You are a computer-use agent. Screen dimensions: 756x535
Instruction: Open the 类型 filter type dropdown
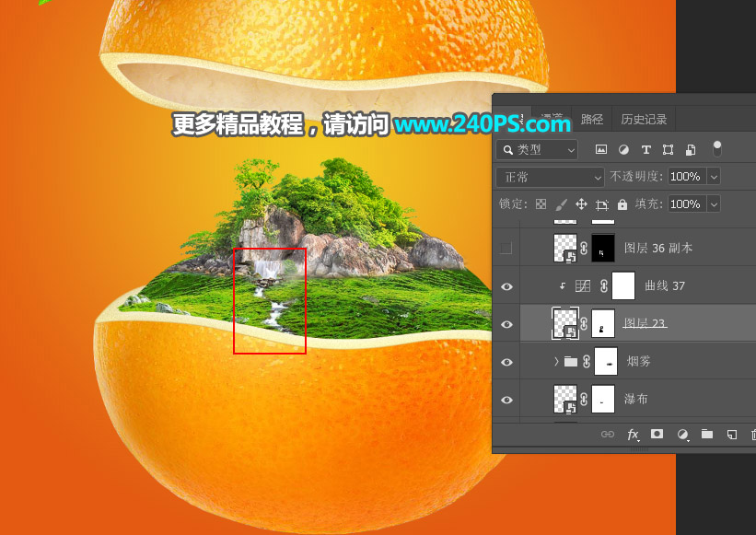(537, 150)
